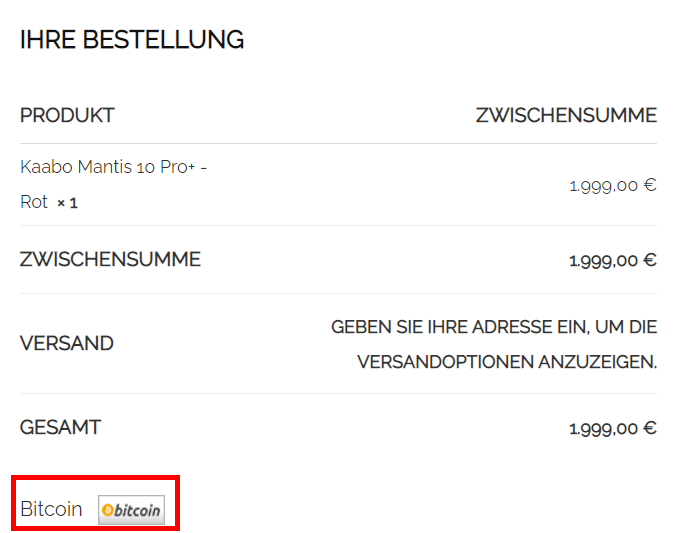Click the PRODUKT column header
Screen dimensions: 676x533
(67, 115)
